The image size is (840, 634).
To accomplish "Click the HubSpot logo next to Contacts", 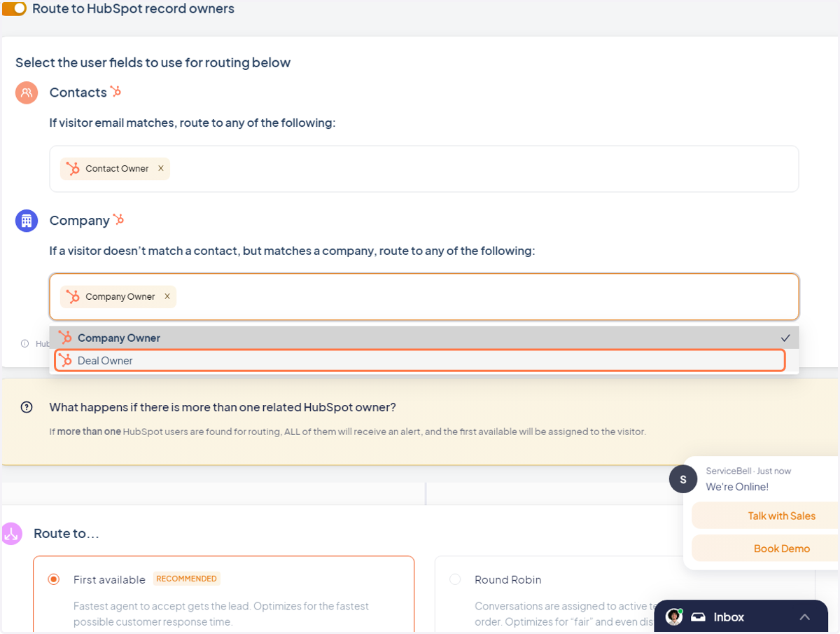I will (116, 92).
